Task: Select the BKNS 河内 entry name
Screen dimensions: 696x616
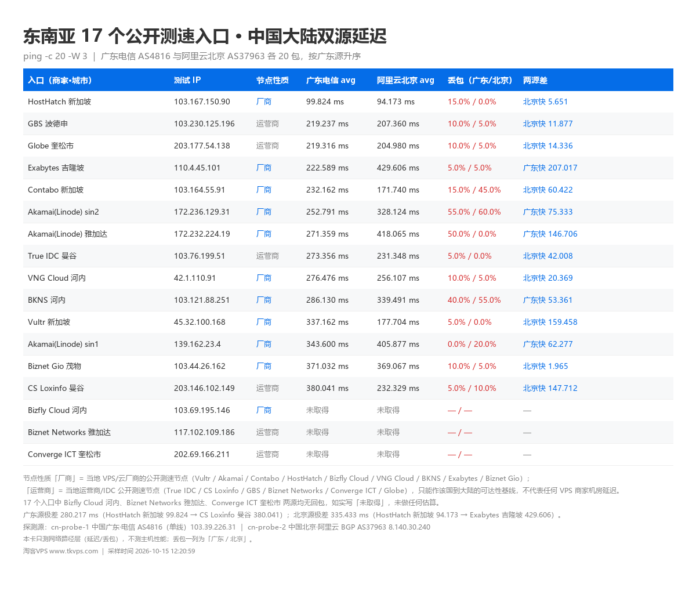Action: tap(46, 300)
